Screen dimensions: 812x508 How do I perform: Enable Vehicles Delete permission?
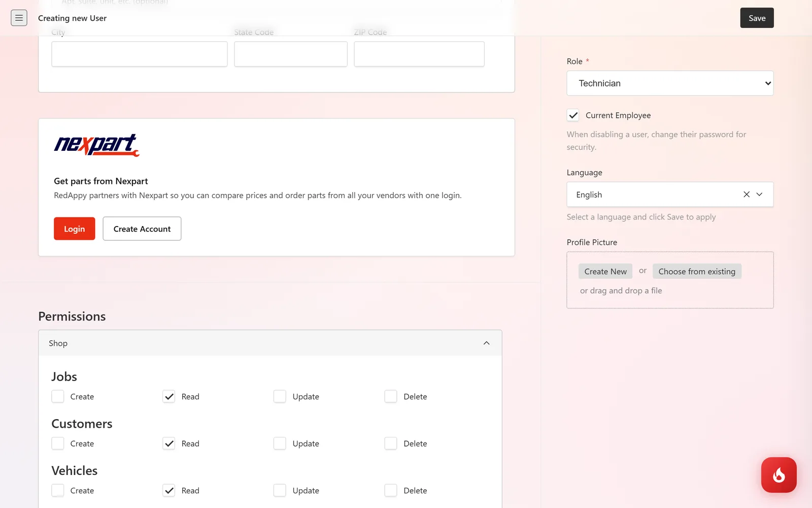pos(391,490)
